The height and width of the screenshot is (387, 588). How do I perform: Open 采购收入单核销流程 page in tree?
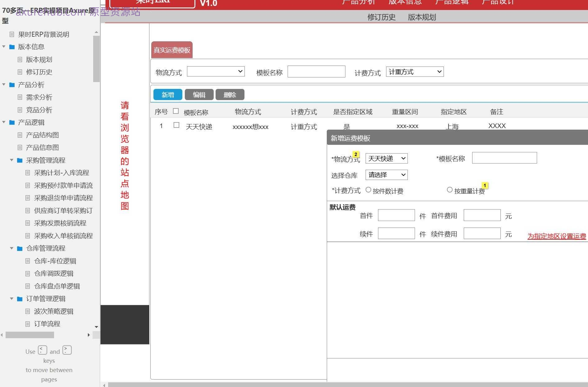(63, 236)
